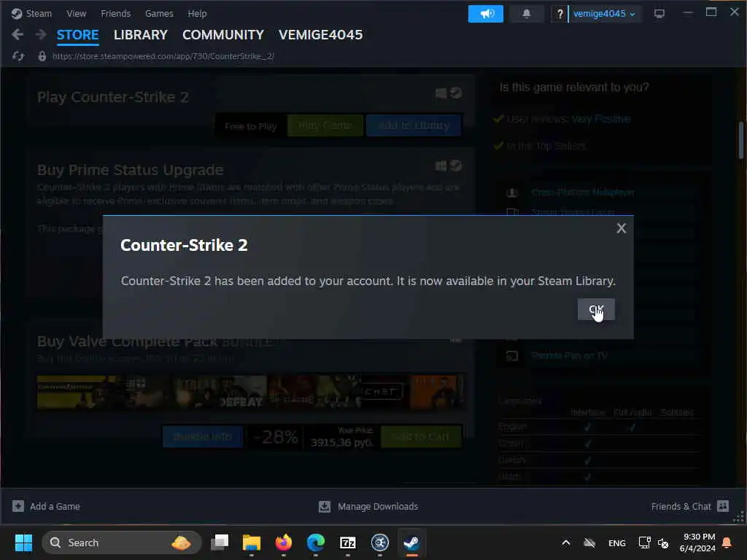Open File Explorer from taskbar

(x=252, y=542)
